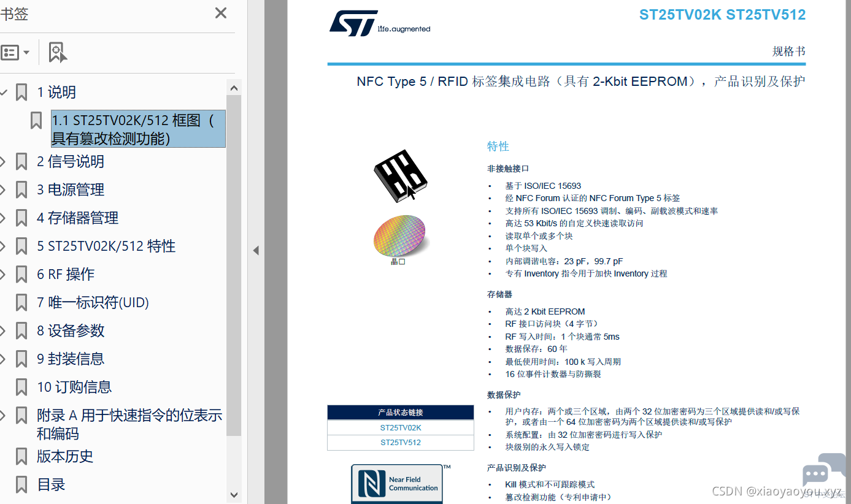The width and height of the screenshot is (851, 504).
Task: Jump to bookmark 2 信号说明
Action: (x=71, y=162)
